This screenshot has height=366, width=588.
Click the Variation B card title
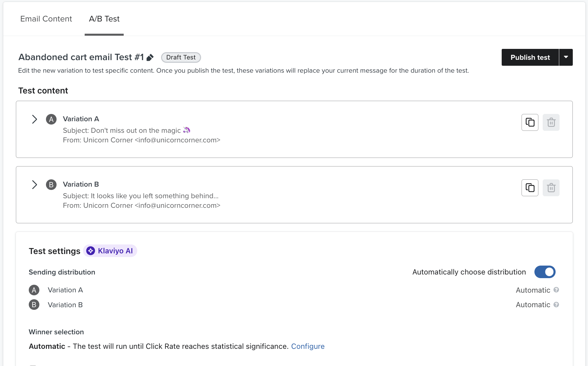click(81, 184)
